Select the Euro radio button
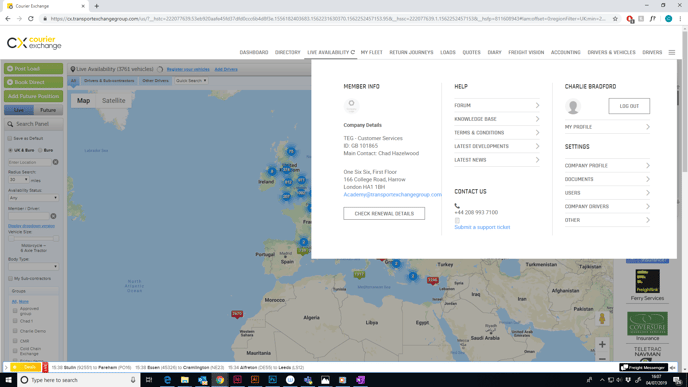 click(x=40, y=150)
